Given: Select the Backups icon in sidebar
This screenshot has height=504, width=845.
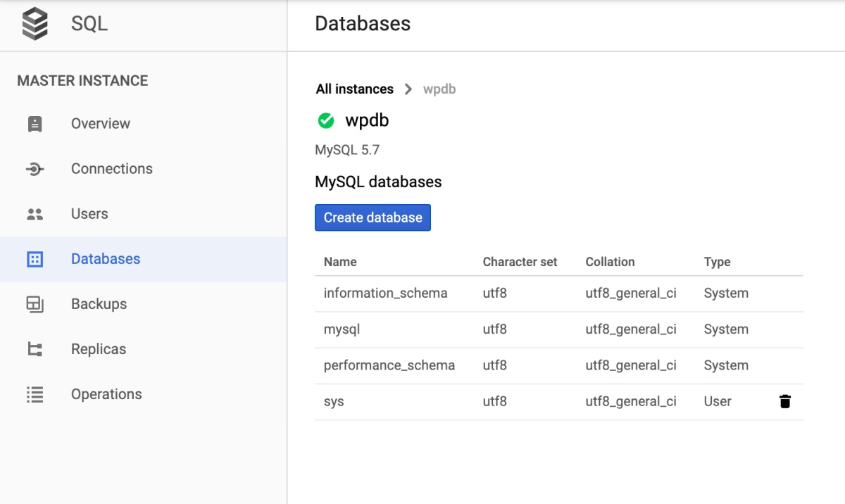Looking at the screenshot, I should [35, 303].
